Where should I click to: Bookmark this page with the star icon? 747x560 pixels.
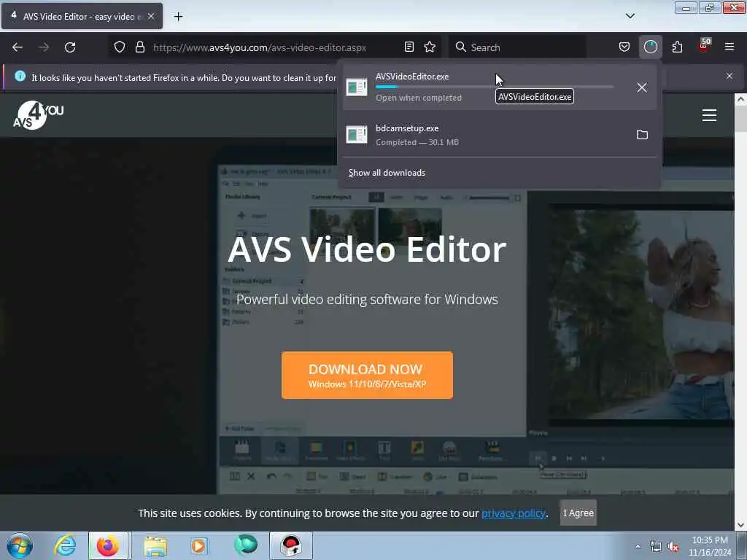(430, 47)
